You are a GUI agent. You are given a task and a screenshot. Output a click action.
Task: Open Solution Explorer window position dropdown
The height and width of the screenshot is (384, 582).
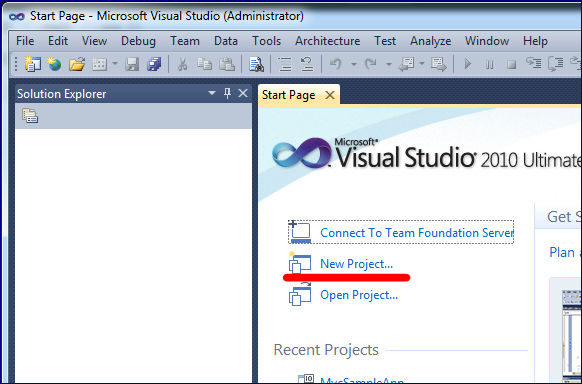coord(212,93)
